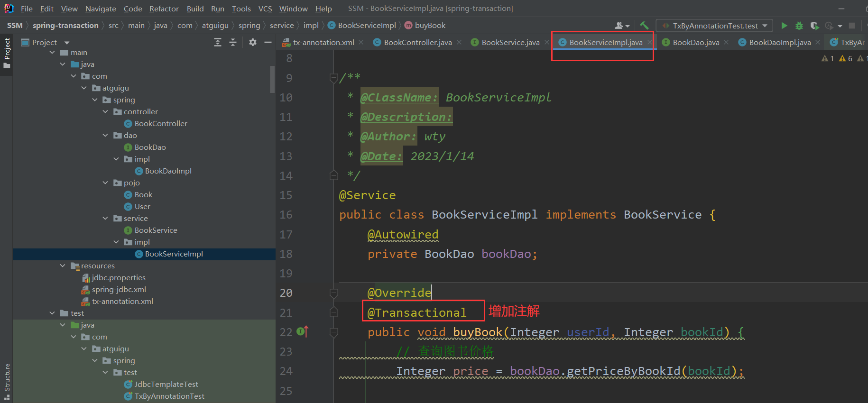
Task: Open the Window menu
Action: coord(293,9)
